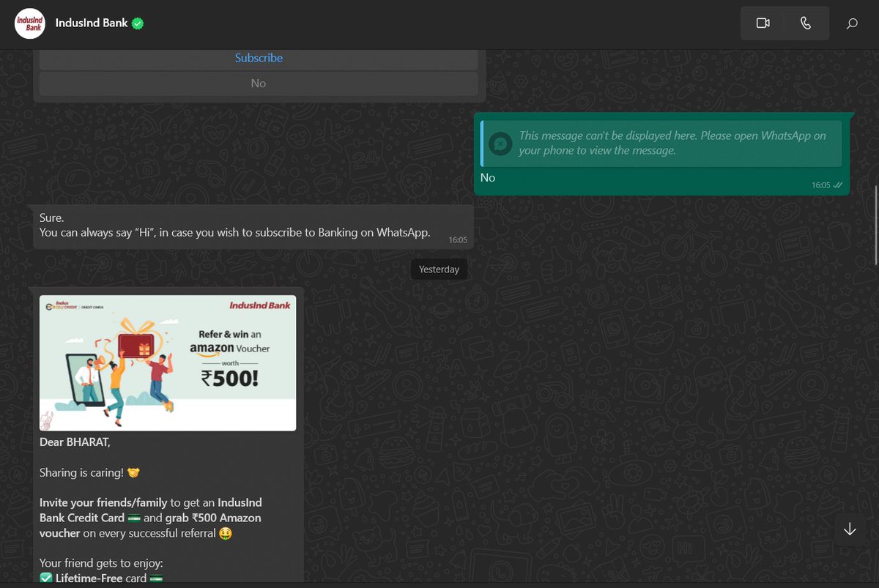Click the message starting "Sure."
This screenshot has width=879, height=588.
click(x=253, y=226)
